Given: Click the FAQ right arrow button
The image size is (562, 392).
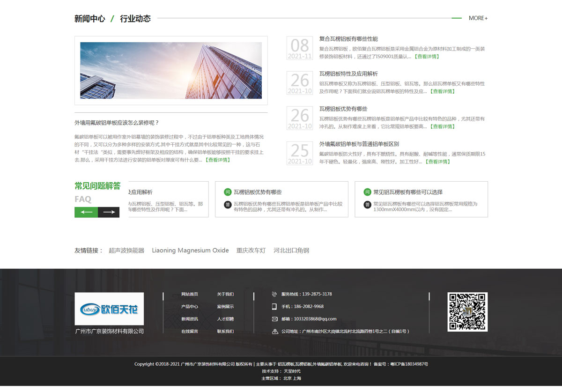Looking at the screenshot, I should pyautogui.click(x=109, y=212).
